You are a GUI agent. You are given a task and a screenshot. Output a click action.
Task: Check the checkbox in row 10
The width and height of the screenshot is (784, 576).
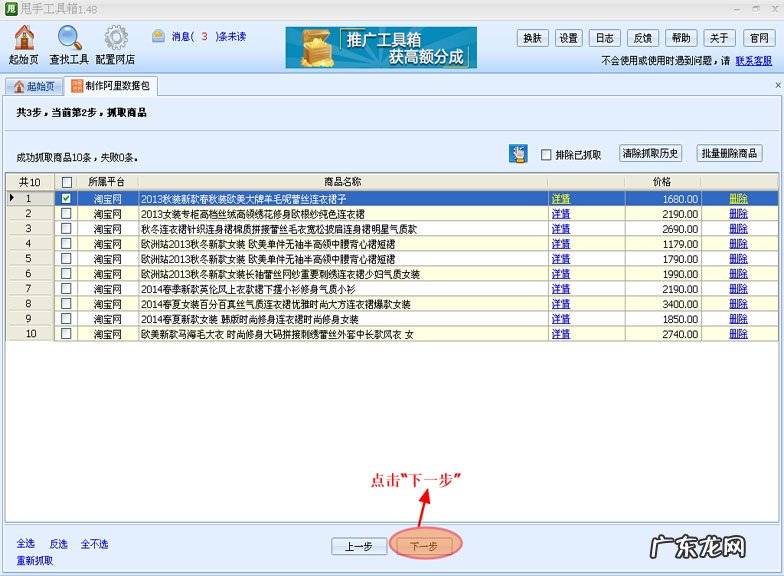click(66, 334)
